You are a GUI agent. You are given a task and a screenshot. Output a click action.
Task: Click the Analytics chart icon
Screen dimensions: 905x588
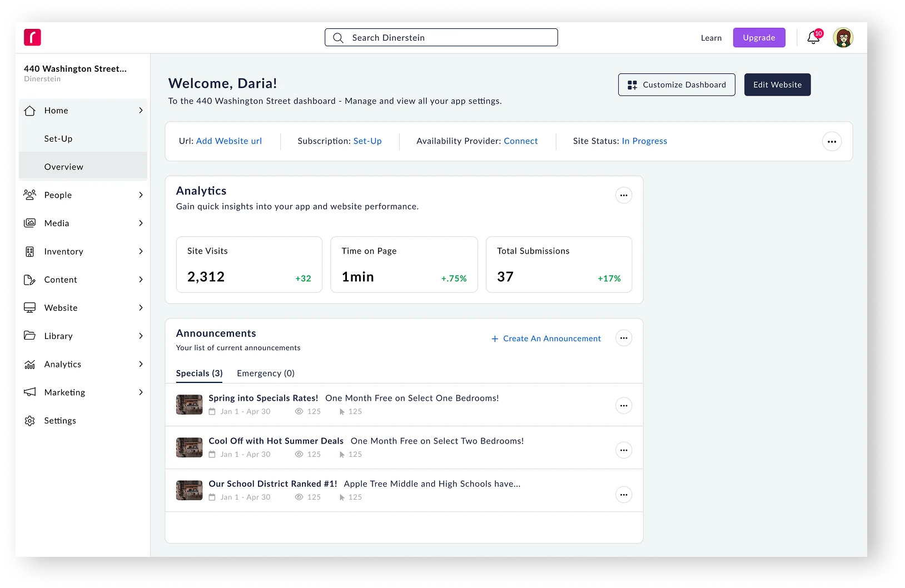(30, 365)
